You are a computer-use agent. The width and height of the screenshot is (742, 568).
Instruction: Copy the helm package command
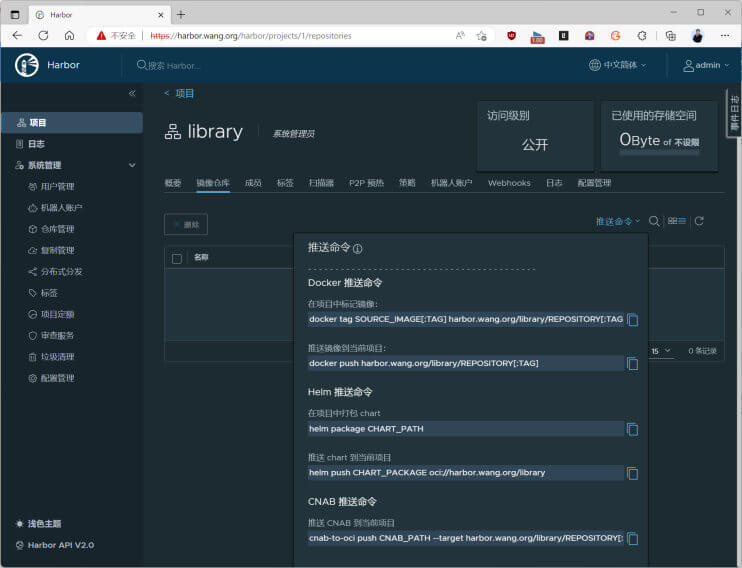pyautogui.click(x=632, y=429)
